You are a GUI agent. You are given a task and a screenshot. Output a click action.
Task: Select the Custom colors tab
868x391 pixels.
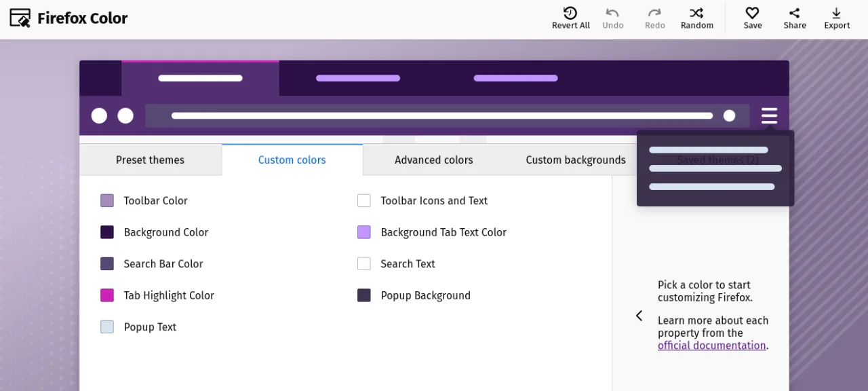click(292, 160)
